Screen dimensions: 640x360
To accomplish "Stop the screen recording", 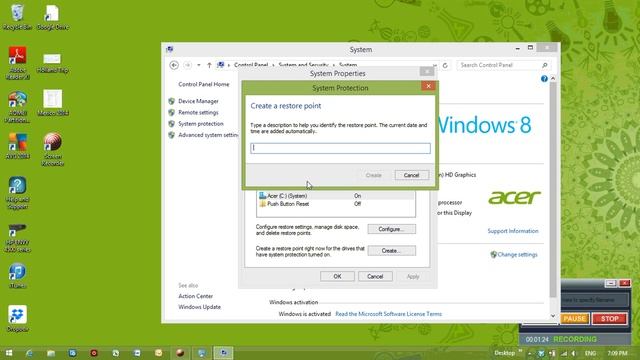I will [609, 319].
